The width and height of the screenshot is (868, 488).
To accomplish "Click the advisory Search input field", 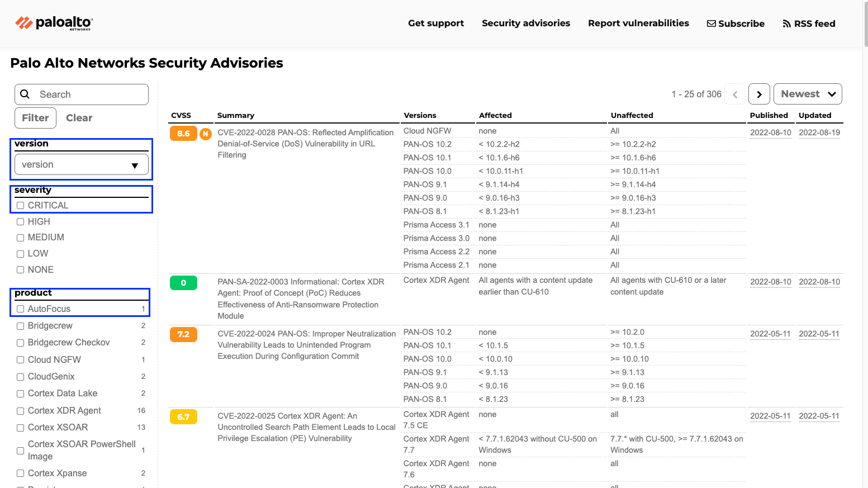I will pyautogui.click(x=82, y=94).
